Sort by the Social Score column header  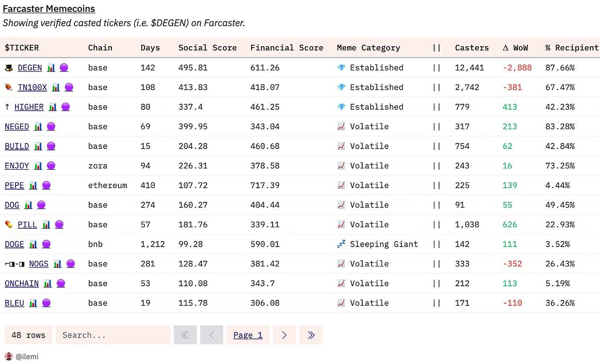pos(208,48)
